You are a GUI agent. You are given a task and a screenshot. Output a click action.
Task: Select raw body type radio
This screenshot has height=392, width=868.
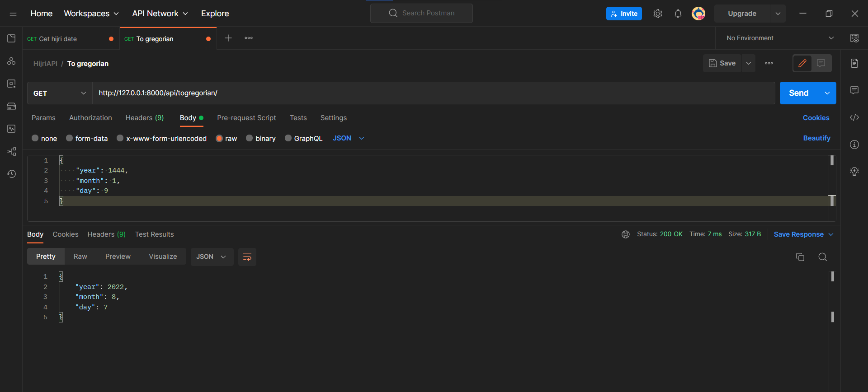coord(219,138)
